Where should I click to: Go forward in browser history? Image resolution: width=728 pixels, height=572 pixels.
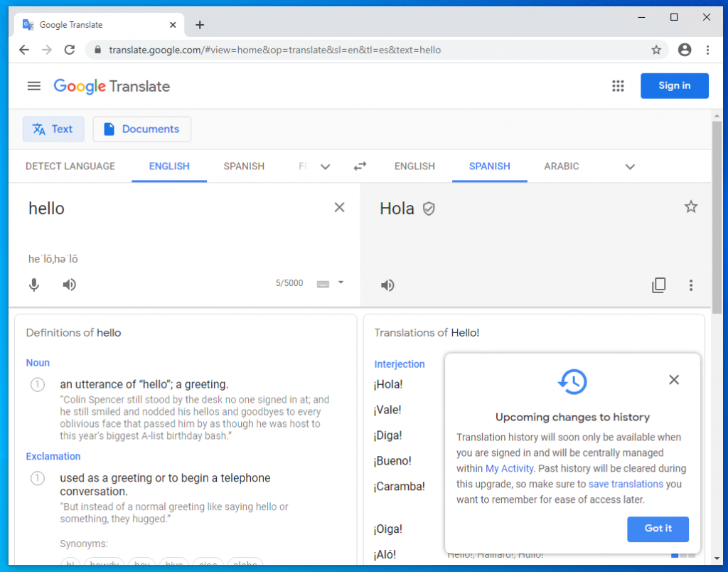click(x=46, y=50)
